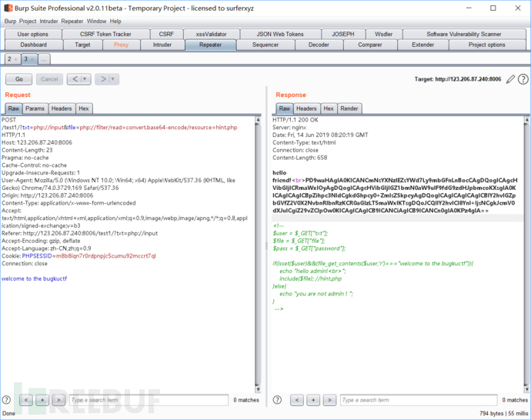531x420 pixels.
Task: Click the Burp Suite logo icon
Action: click(x=8, y=8)
